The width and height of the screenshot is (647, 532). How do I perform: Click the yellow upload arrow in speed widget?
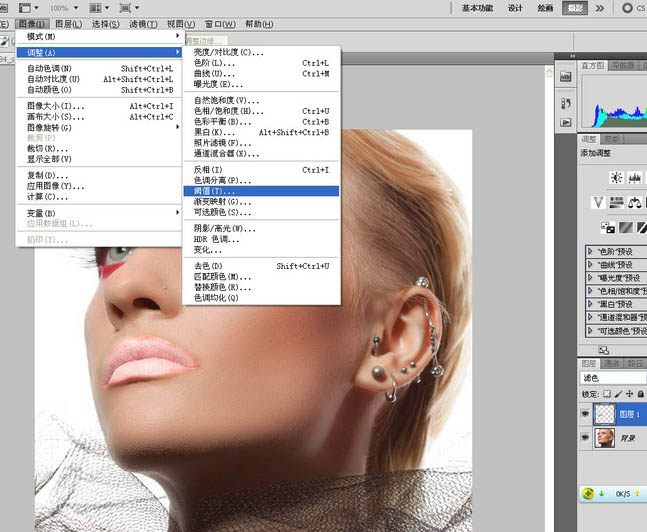point(638,493)
